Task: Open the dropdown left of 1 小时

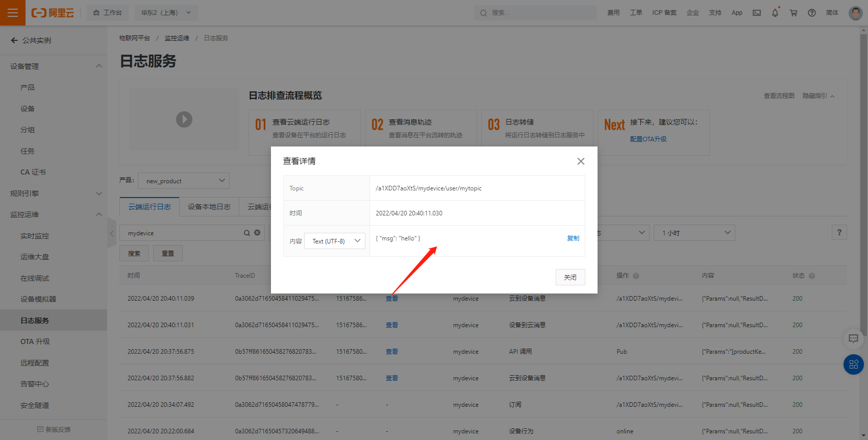Action: (623, 233)
